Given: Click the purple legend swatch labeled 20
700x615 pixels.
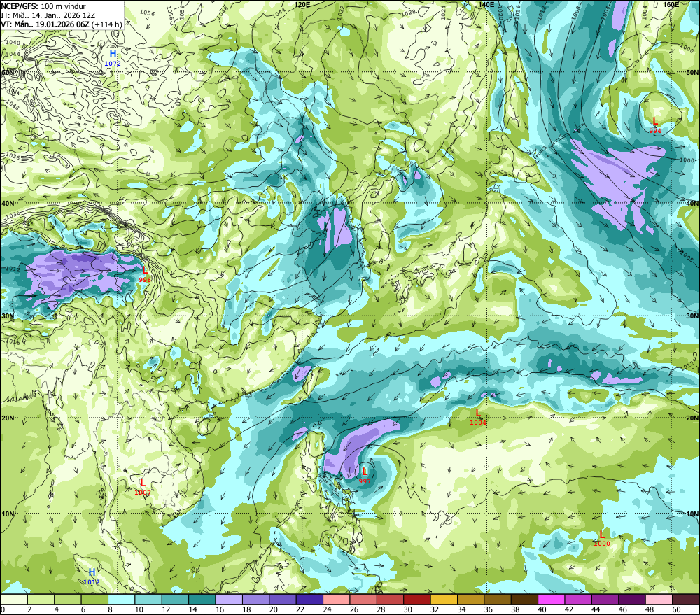Looking at the screenshot, I should (x=283, y=600).
